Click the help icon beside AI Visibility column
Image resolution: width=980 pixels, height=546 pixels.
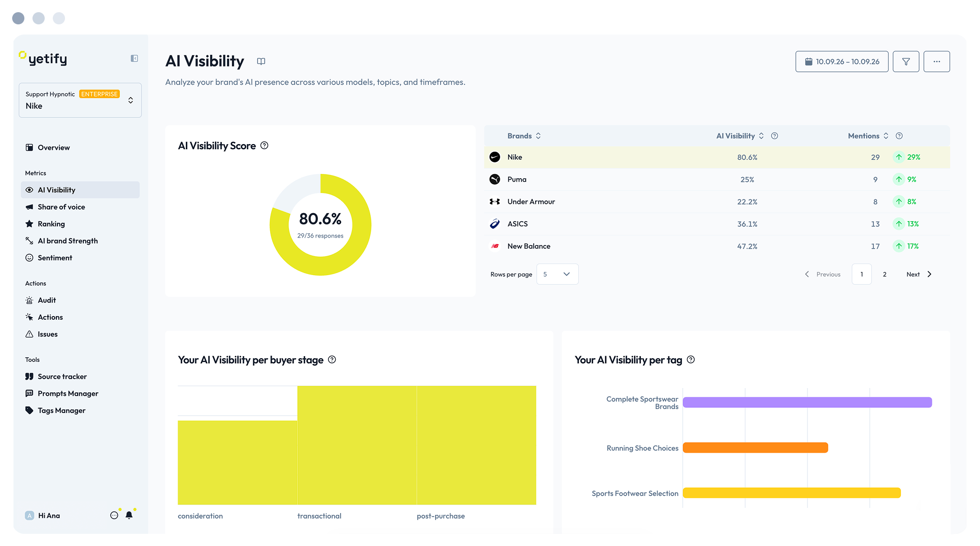[774, 136]
